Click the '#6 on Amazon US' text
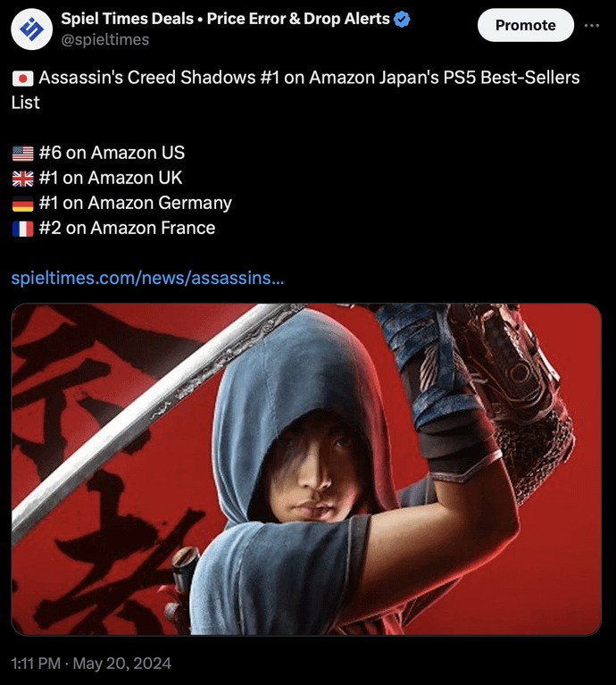This screenshot has height=685, width=616. (x=112, y=153)
